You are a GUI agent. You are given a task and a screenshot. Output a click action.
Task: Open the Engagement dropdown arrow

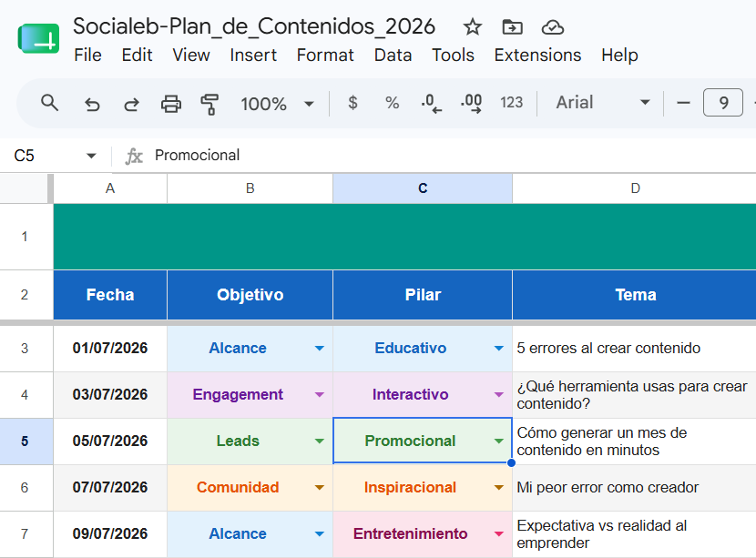coord(319,395)
